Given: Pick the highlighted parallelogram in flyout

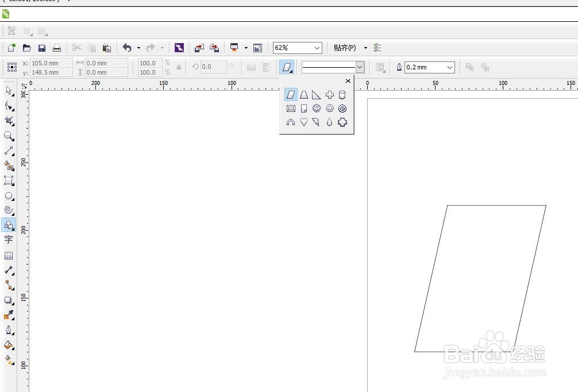Looking at the screenshot, I should pos(291,95).
